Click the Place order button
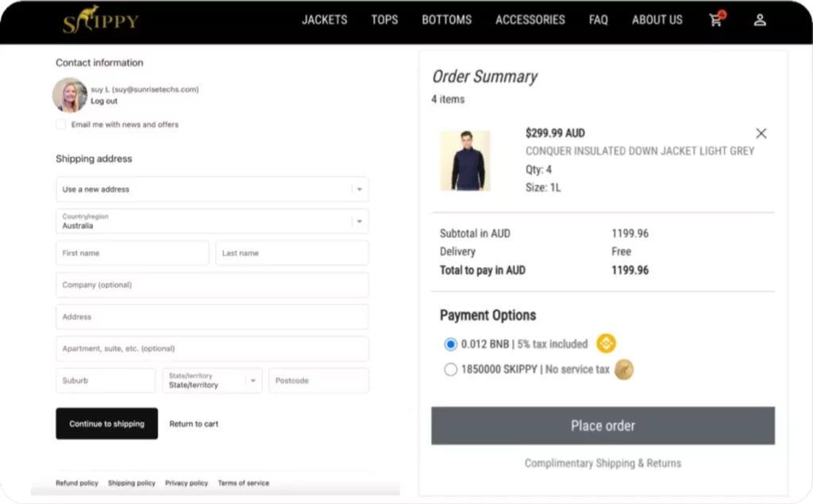 pyautogui.click(x=603, y=425)
